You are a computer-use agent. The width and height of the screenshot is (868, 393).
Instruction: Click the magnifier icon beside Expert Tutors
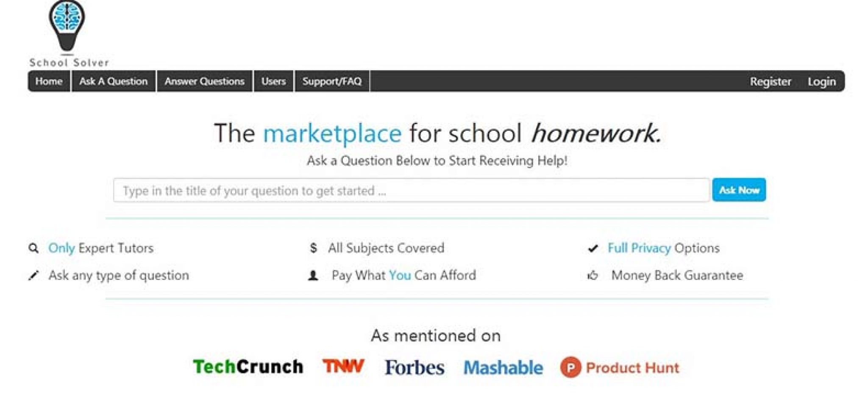click(x=33, y=248)
